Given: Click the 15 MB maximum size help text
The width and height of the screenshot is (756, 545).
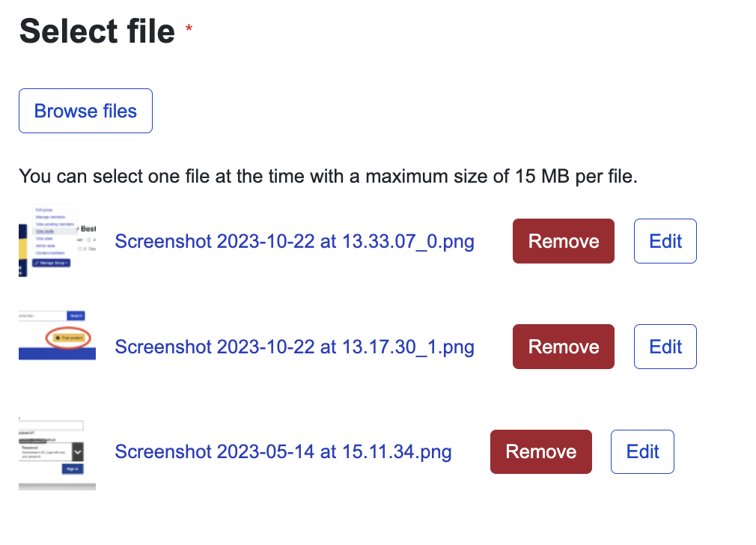Looking at the screenshot, I should click(x=328, y=177).
